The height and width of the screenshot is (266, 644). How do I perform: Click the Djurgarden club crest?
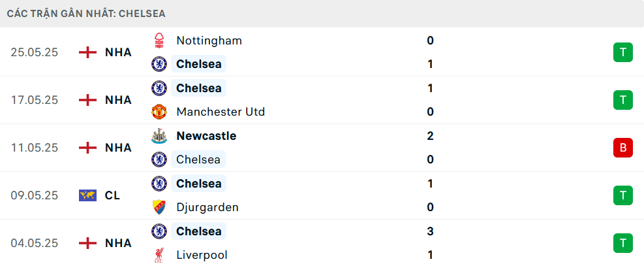point(159,207)
